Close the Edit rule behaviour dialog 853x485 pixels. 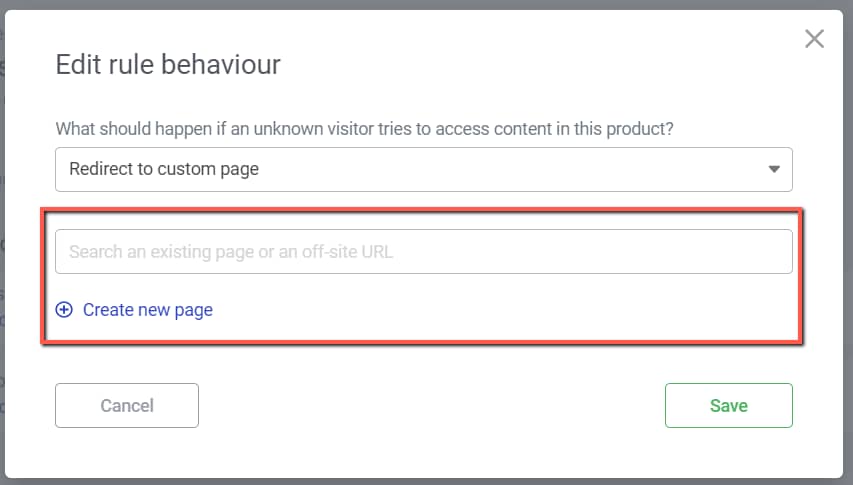point(814,39)
